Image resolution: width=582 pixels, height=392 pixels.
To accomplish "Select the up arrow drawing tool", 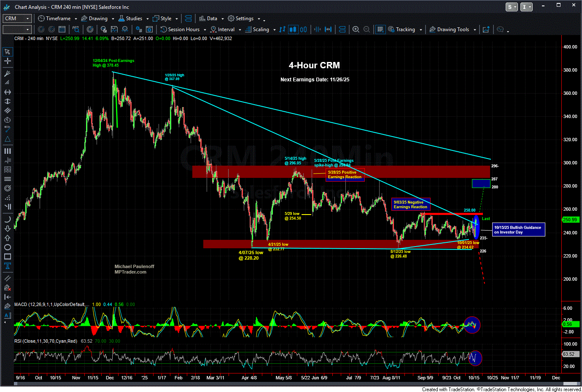I will [7, 238].
